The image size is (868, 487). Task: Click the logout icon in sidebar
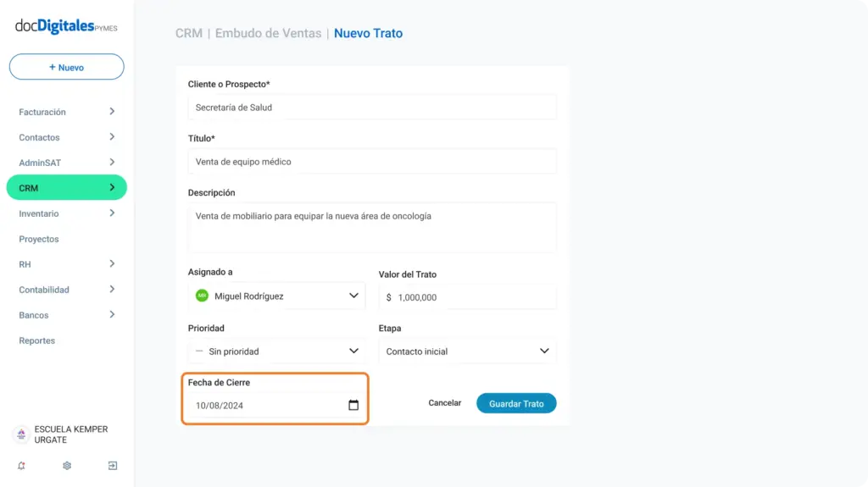[113, 466]
